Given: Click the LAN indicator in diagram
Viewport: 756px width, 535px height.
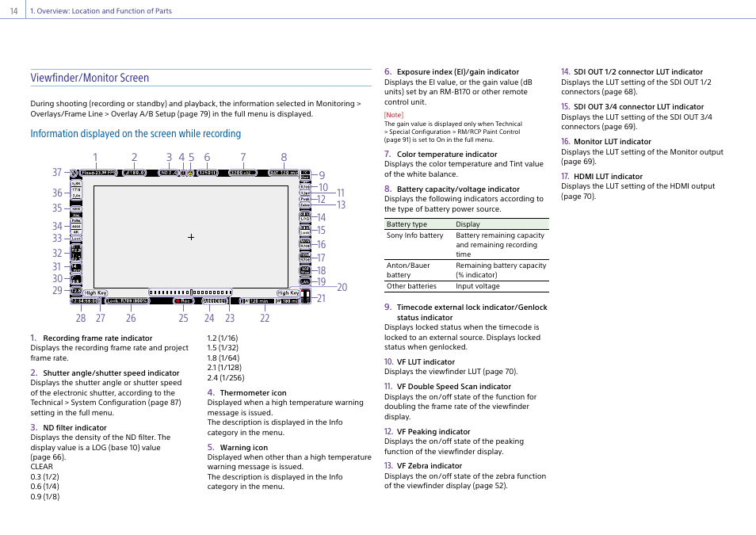Looking at the screenshot, I should click(x=305, y=282).
